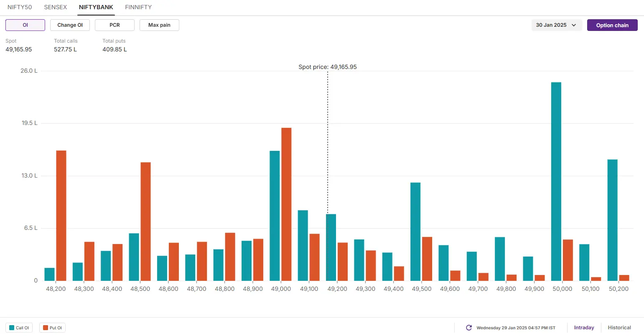Click the 49,800 call OI bar
The height and width of the screenshot is (336, 644).
pyautogui.click(x=500, y=259)
